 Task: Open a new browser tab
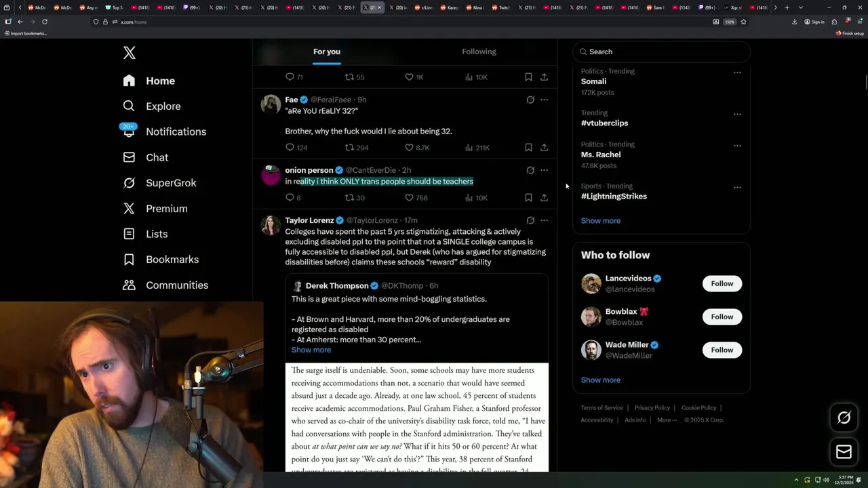[x=787, y=7]
